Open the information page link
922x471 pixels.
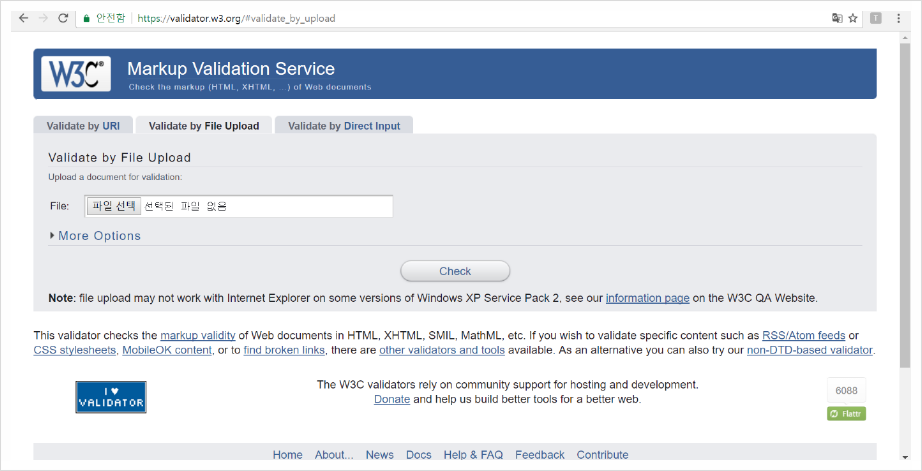(647, 298)
